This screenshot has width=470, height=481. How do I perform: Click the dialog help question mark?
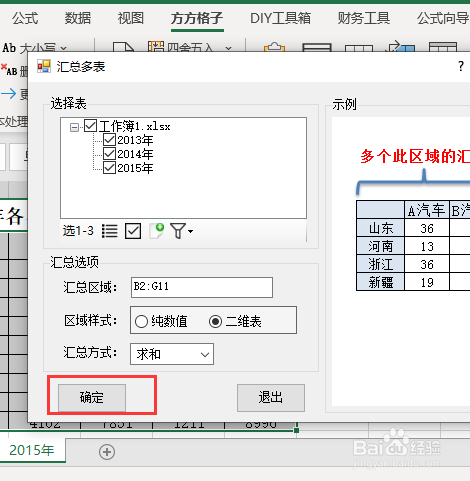pyautogui.click(x=461, y=66)
